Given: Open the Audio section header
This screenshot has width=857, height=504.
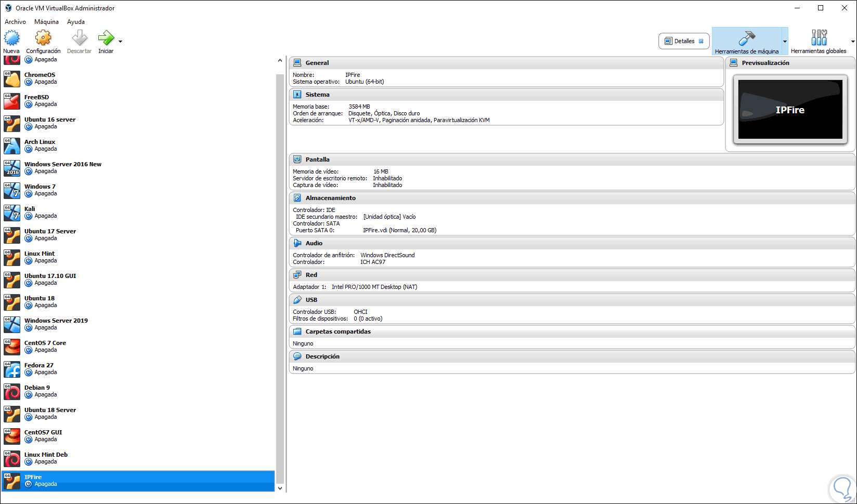Looking at the screenshot, I should [572, 243].
